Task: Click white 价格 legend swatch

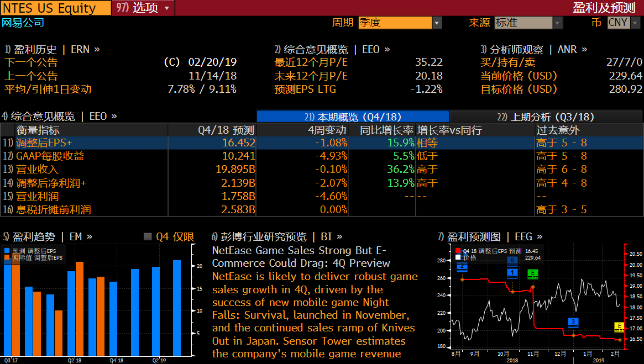Action: (x=458, y=257)
